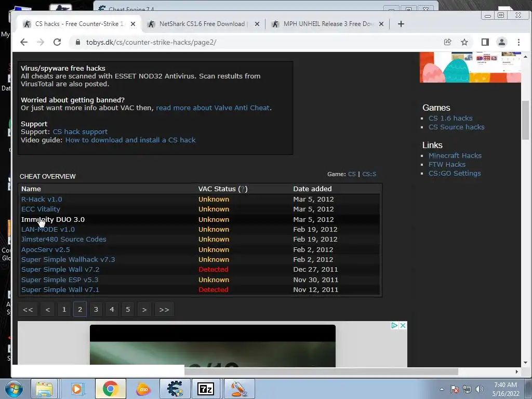Open Cheat Engine from the taskbar
This screenshot has width=532, height=399.
175,389
